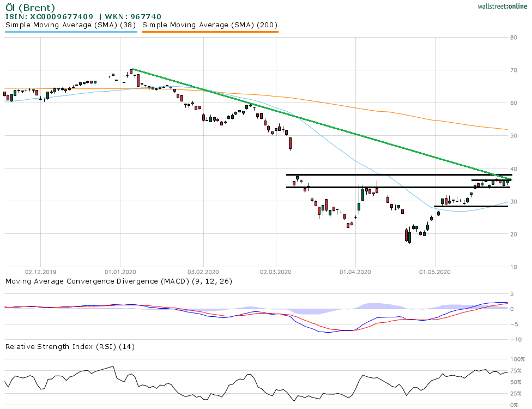Click the 100% label on RSI axis

tap(517, 359)
